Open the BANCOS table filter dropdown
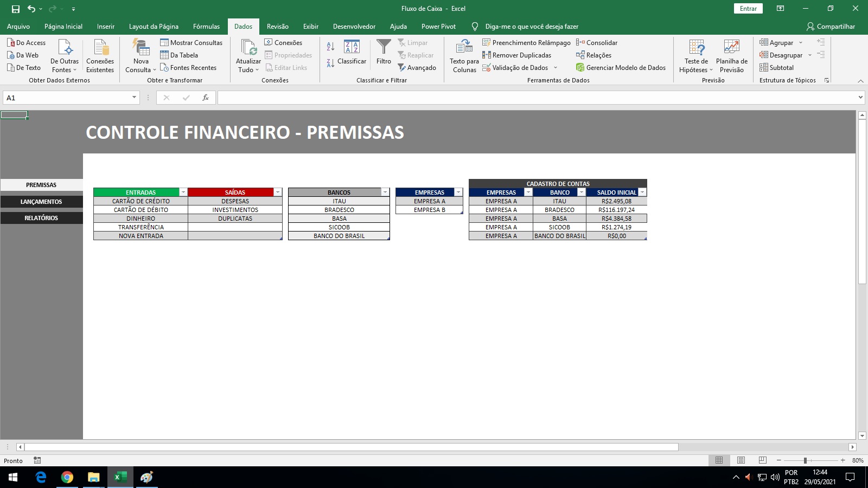This screenshot has height=488, width=868. tap(385, 192)
